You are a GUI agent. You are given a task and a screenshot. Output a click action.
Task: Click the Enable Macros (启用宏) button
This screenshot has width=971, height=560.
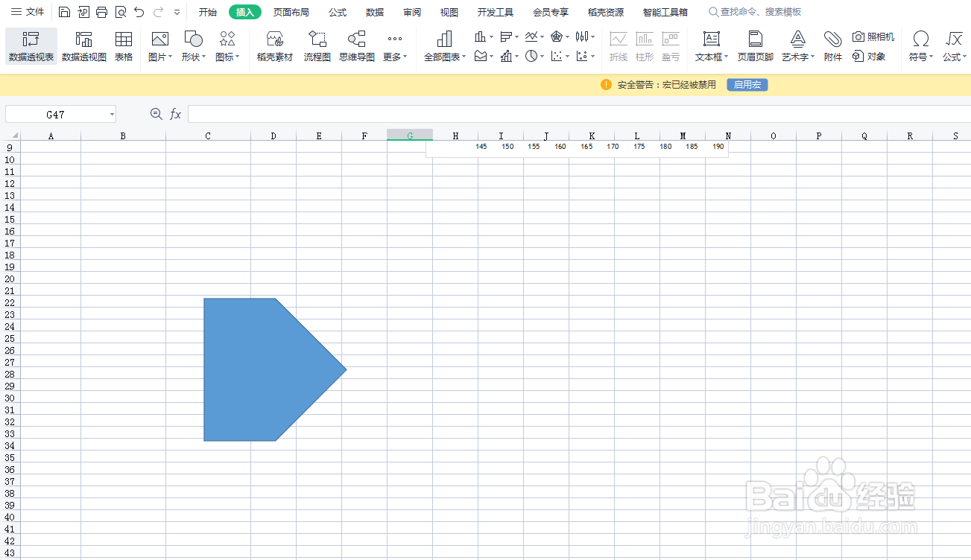(747, 85)
